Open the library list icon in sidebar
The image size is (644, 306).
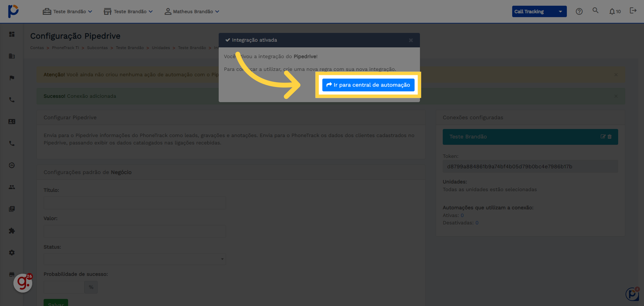pyautogui.click(x=12, y=209)
